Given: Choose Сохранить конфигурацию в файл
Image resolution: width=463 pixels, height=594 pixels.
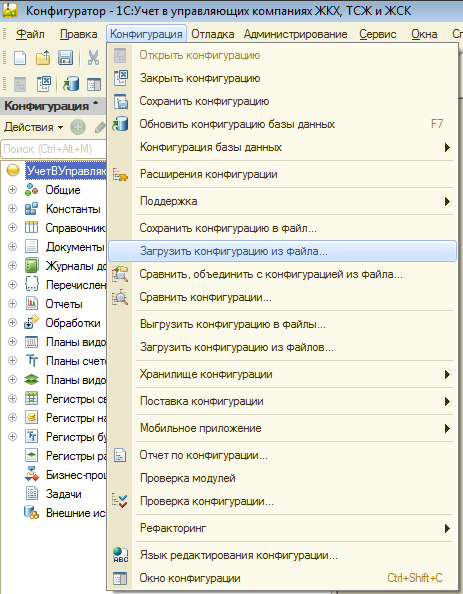Looking at the screenshot, I should 282,228.
